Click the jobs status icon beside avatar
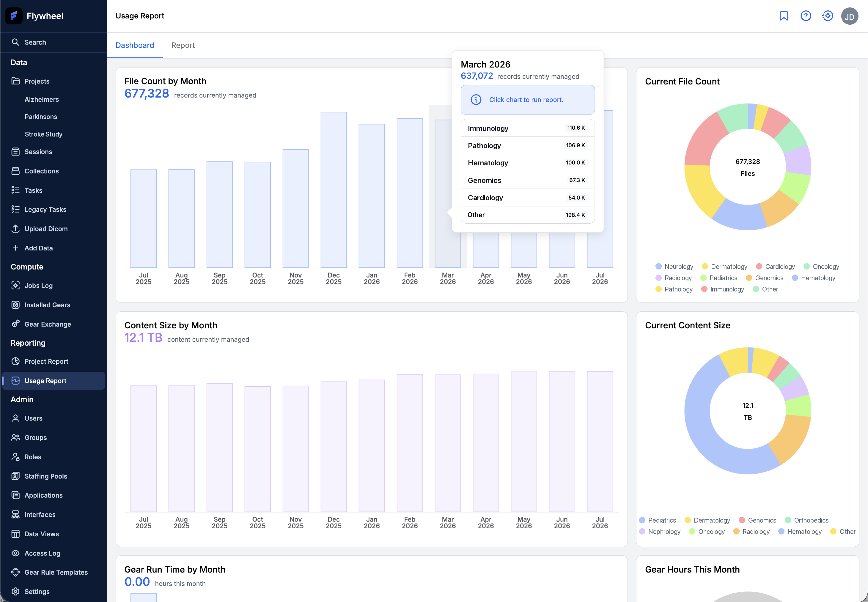The width and height of the screenshot is (868, 602). (828, 16)
